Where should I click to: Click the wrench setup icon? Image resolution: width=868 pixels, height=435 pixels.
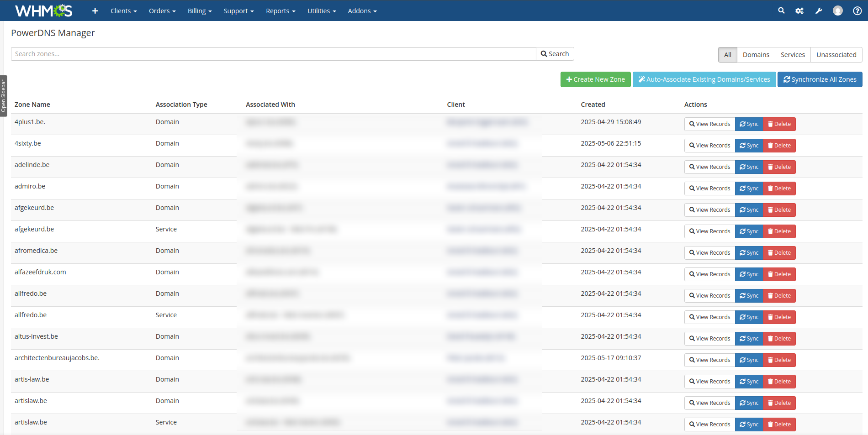click(x=819, y=11)
